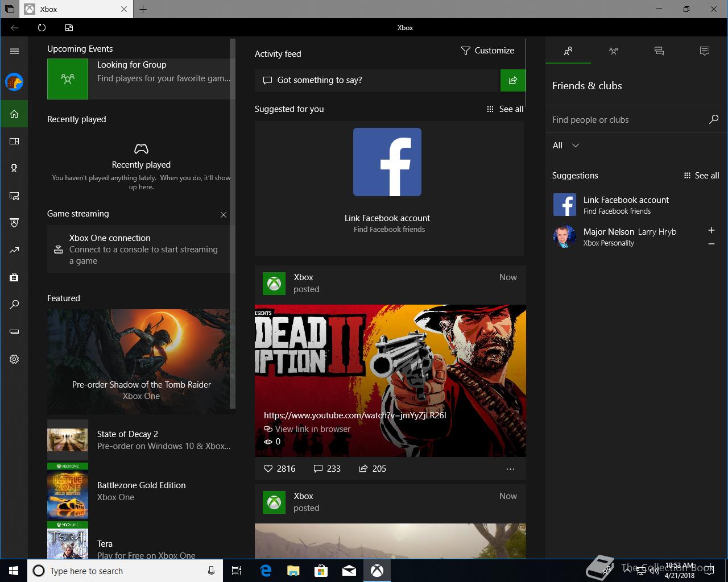Image resolution: width=728 pixels, height=582 pixels.
Task: Open Search magnifier icon in sidebar
Action: (14, 305)
